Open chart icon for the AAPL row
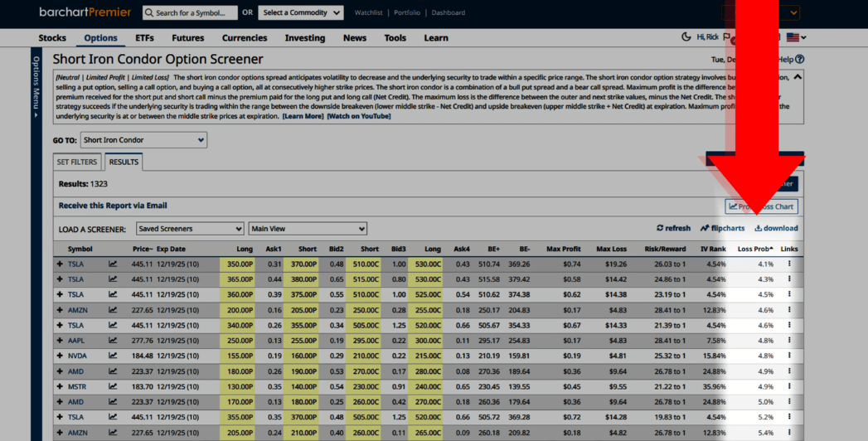The width and height of the screenshot is (868, 441). click(x=113, y=341)
